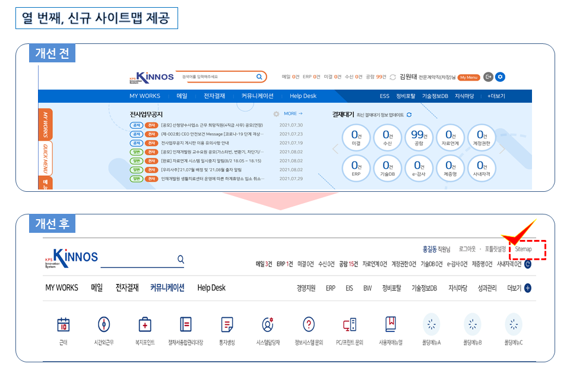Select 경영지원 in the new menu bar
The height and width of the screenshot is (392, 570).
coord(306,288)
